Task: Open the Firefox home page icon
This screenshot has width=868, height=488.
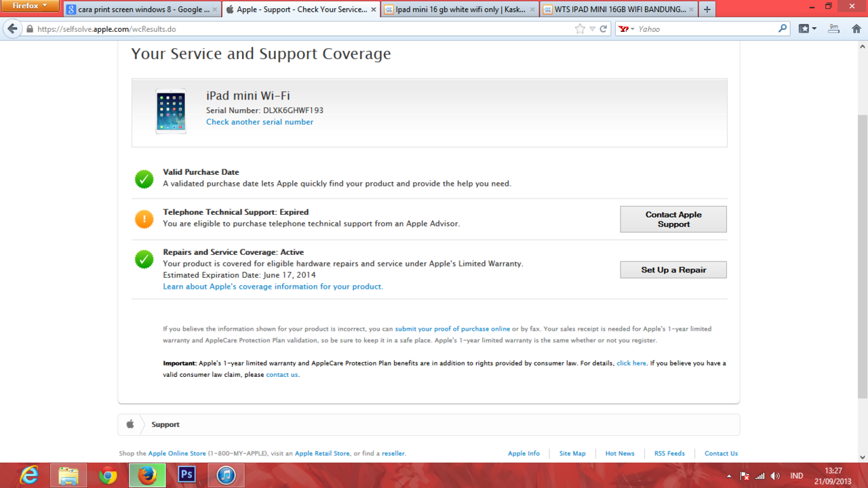Action: point(856,28)
